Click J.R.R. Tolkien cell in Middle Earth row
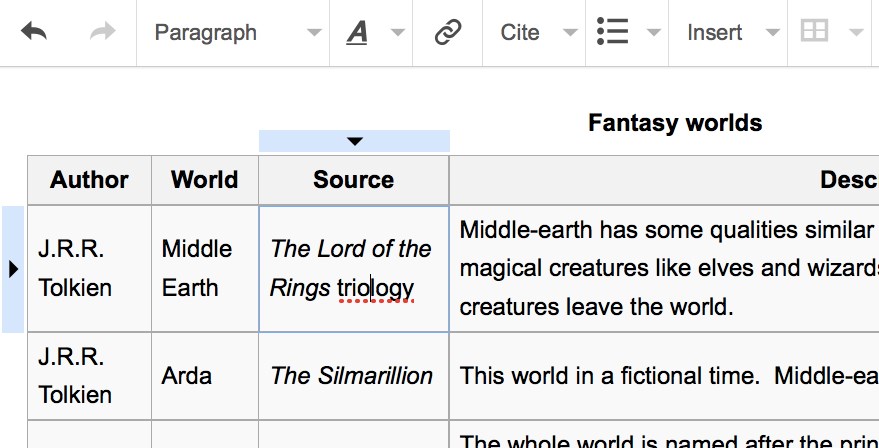The width and height of the screenshot is (879, 448). pos(89,269)
